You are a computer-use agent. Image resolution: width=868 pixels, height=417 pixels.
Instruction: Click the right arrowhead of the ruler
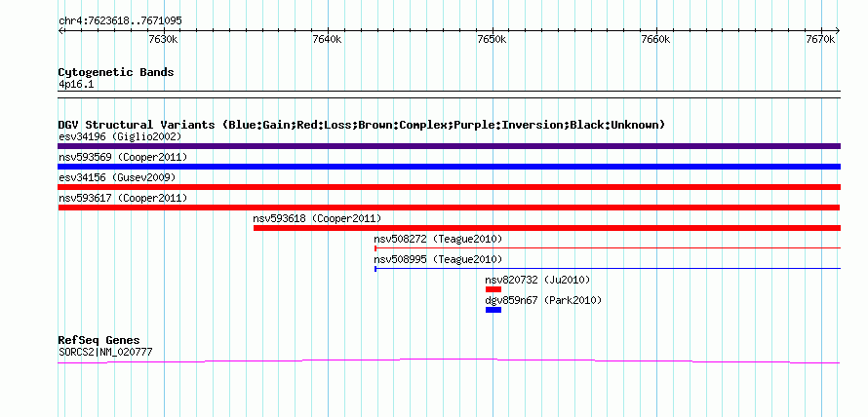coord(837,31)
